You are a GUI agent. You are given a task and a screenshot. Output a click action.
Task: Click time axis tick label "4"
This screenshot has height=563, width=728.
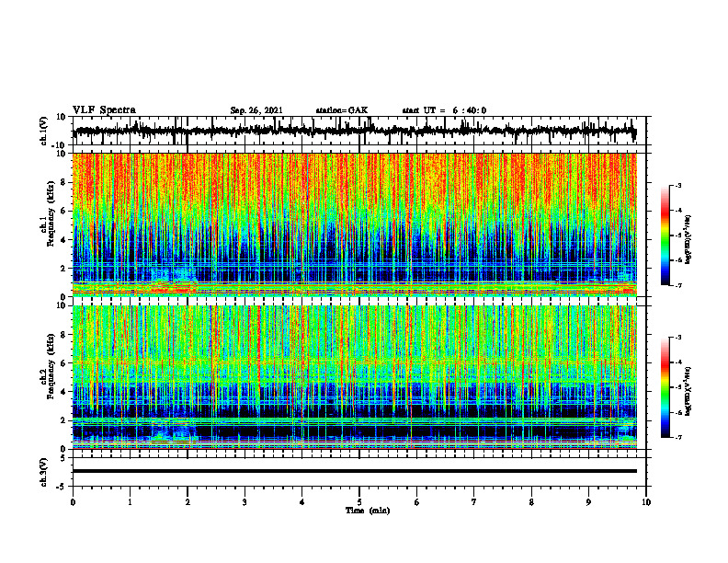coord(302,502)
